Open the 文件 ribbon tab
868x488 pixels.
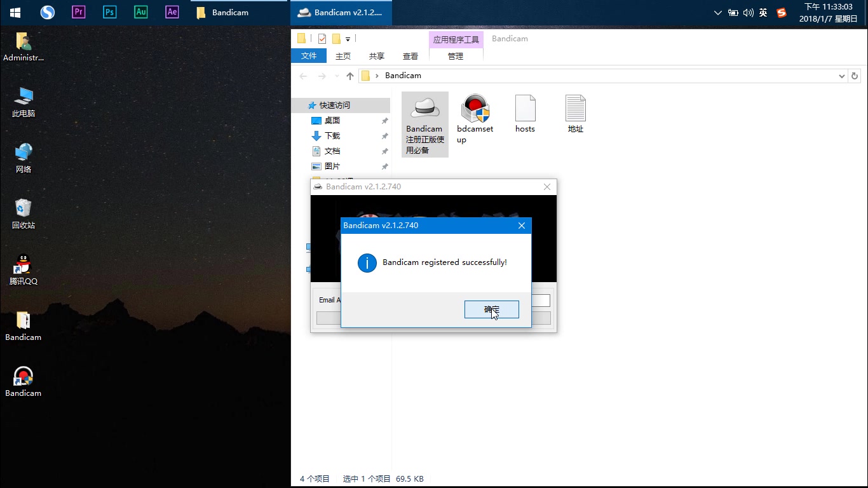(309, 56)
